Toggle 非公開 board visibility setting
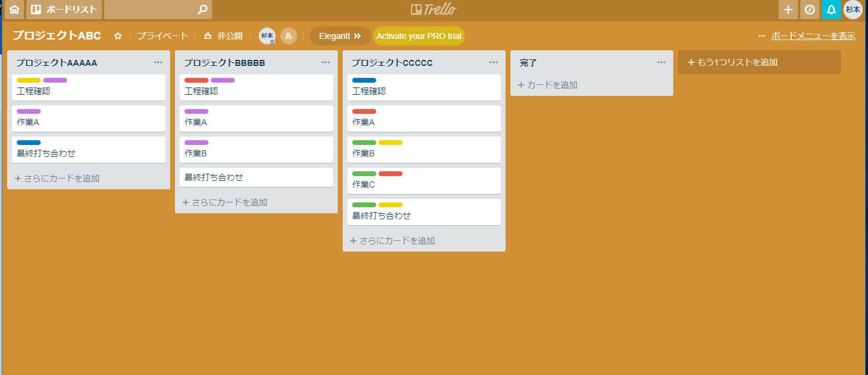 223,36
